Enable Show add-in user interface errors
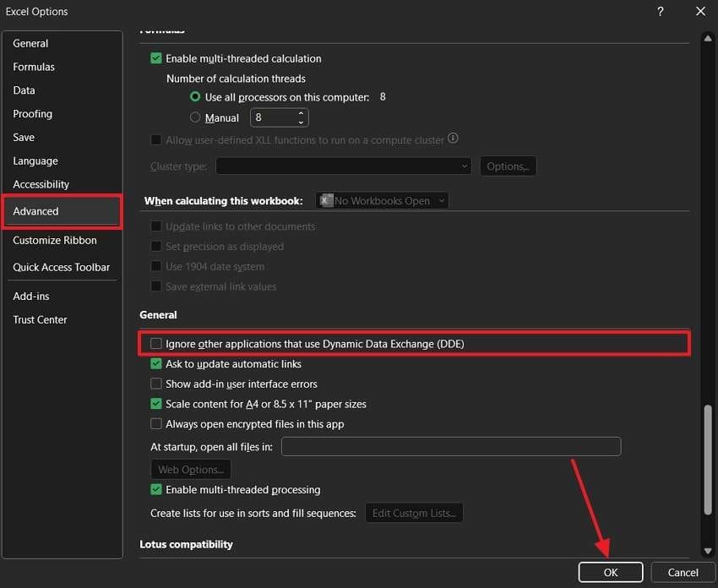Image resolution: width=718 pixels, height=588 pixels. [x=155, y=384]
